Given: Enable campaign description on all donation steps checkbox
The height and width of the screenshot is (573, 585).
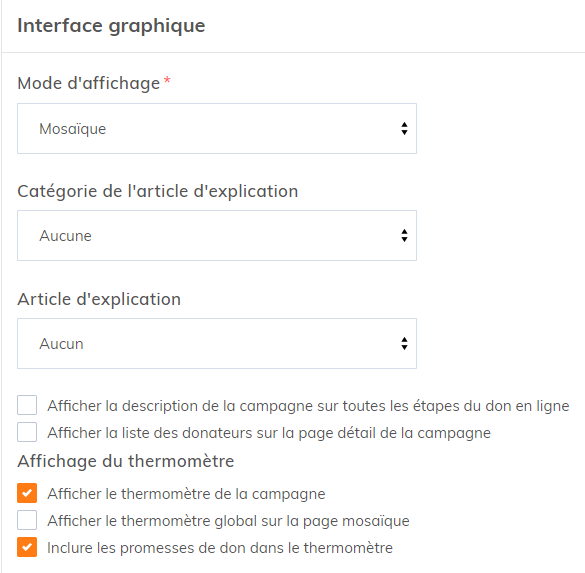Looking at the screenshot, I should click(x=27, y=405).
